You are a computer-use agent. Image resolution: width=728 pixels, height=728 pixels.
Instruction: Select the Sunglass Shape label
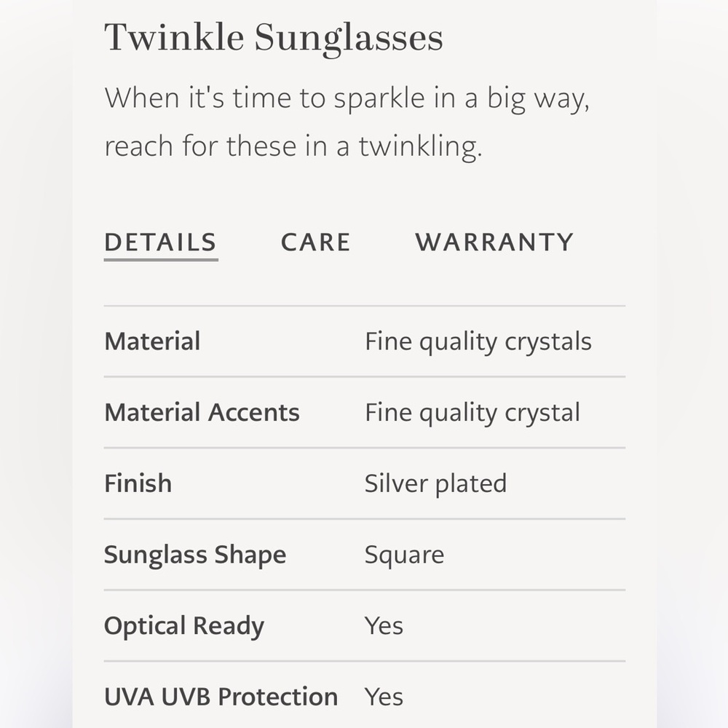tap(195, 554)
